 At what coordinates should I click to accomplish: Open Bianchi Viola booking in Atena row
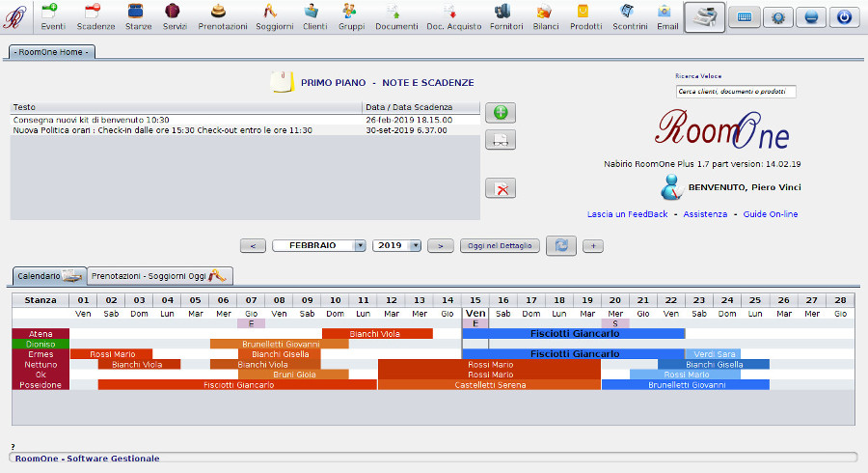pos(377,333)
